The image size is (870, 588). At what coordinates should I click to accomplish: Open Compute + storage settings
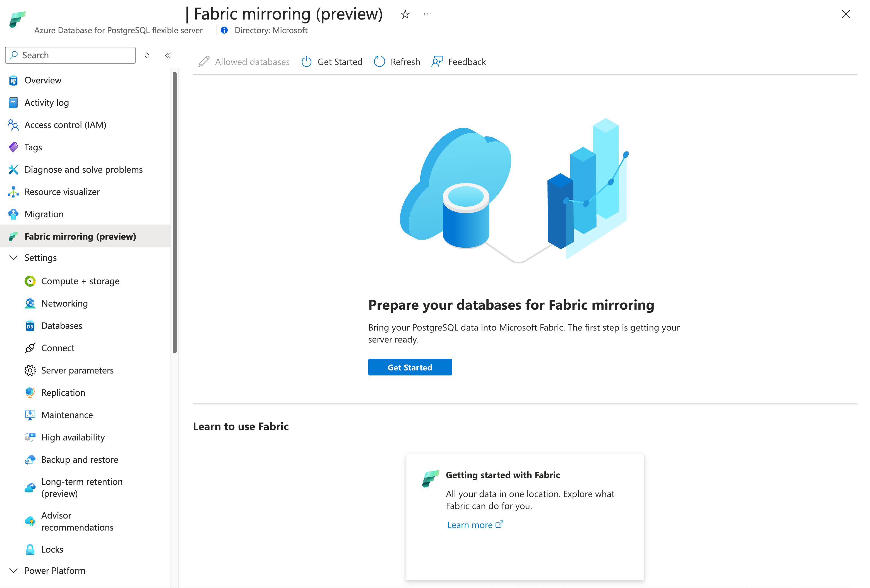80,281
